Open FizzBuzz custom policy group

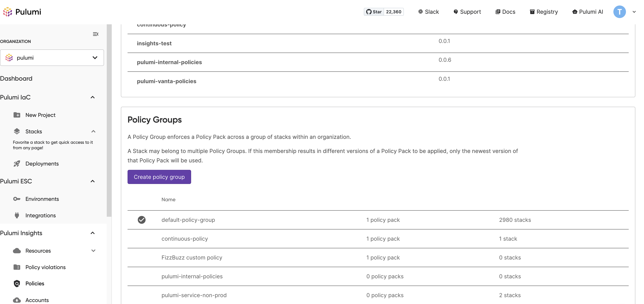(192, 258)
